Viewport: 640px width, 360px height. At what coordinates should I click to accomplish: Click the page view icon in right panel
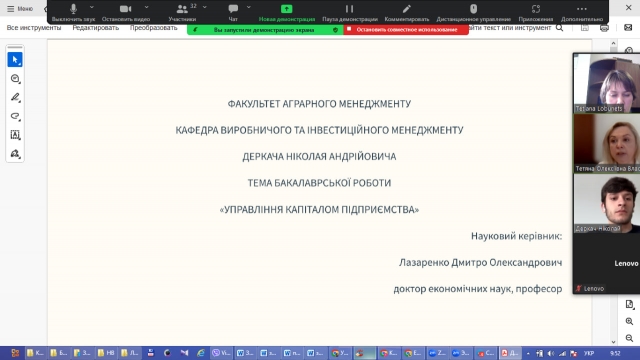629,304
